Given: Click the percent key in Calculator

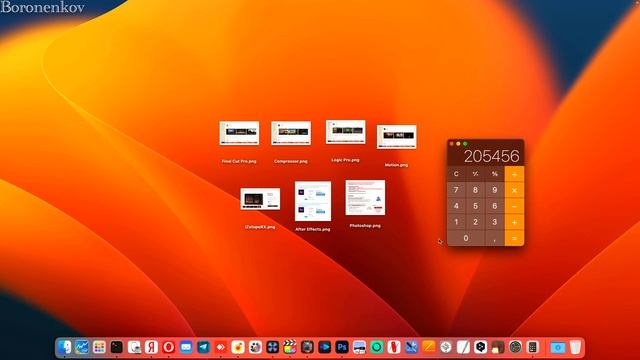Looking at the screenshot, I should pyautogui.click(x=495, y=174).
